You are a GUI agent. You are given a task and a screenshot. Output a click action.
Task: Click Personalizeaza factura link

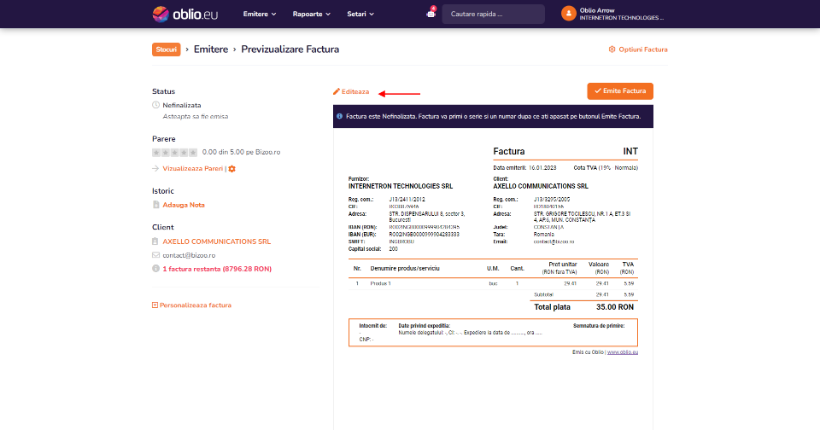[195, 305]
